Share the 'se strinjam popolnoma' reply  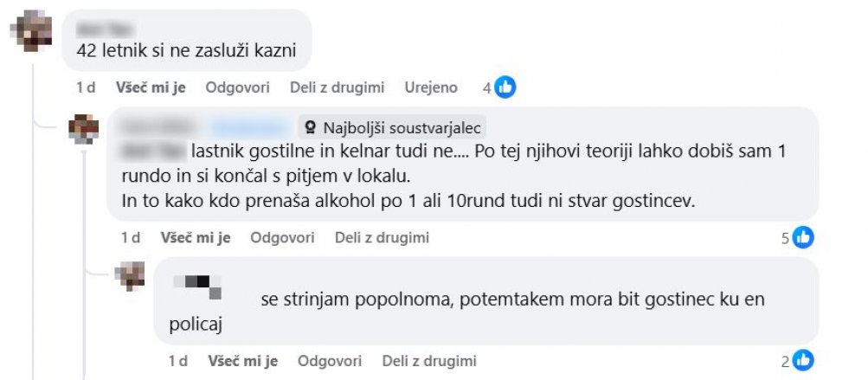coord(429,361)
